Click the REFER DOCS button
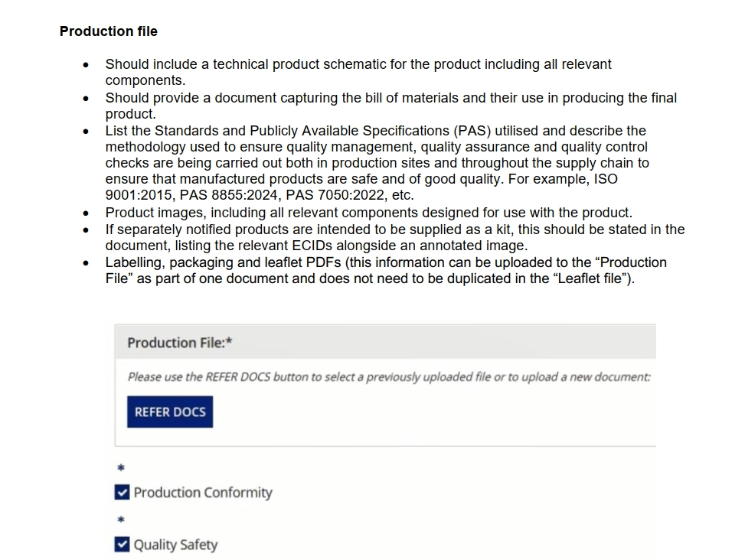Viewport: 745px width, 560px height. (x=170, y=412)
